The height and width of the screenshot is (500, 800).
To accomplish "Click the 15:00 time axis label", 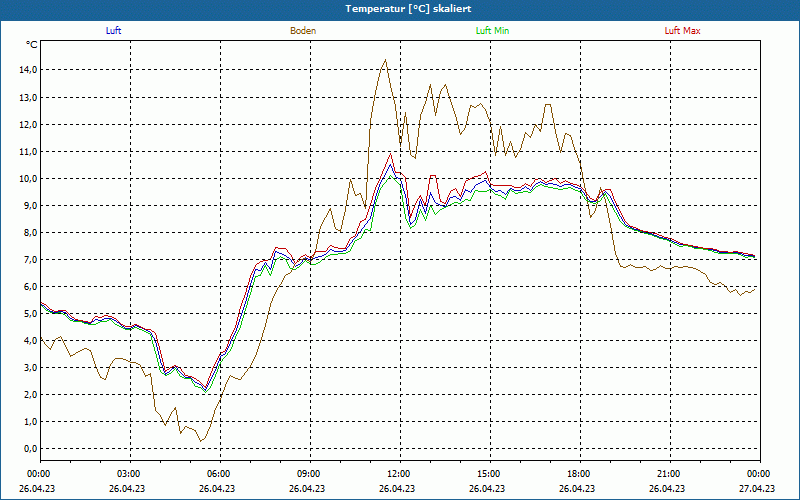I will [487, 474].
